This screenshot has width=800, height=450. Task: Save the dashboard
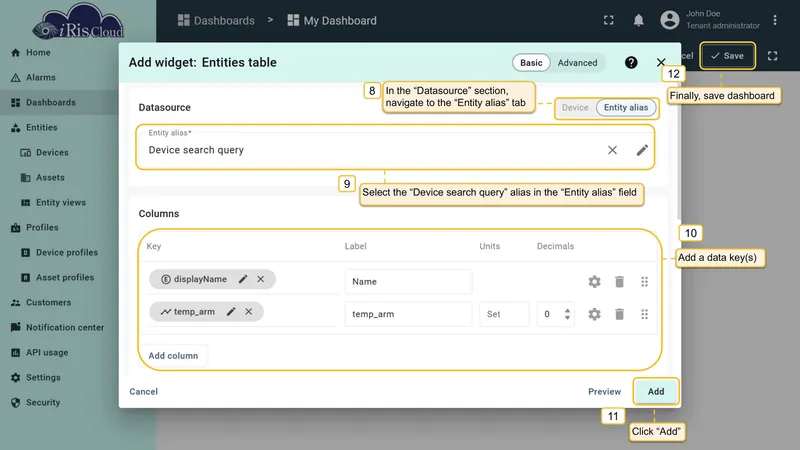point(728,56)
